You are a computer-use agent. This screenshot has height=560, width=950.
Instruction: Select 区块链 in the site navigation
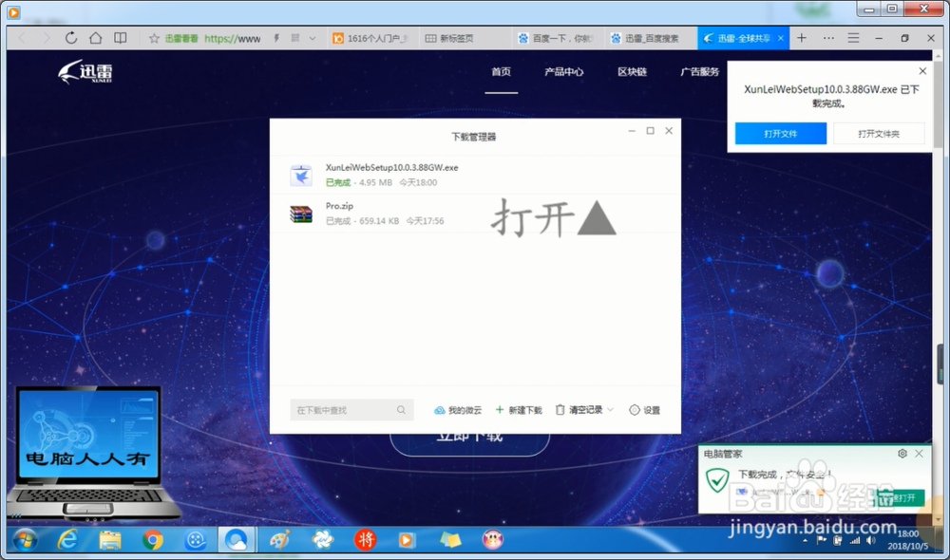(x=632, y=71)
